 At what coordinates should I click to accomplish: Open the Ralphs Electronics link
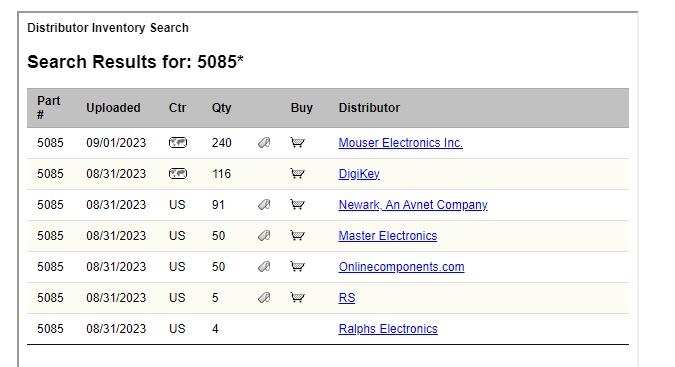[x=388, y=329]
